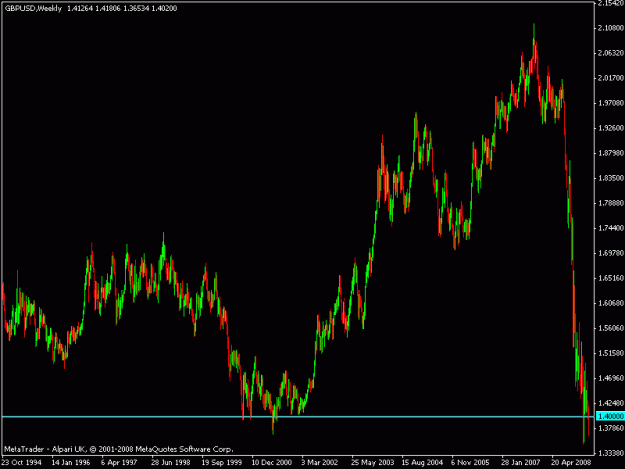This screenshot has width=625, height=469.
Task: Click the 15 Aug 2004 date label
Action: (x=422, y=463)
